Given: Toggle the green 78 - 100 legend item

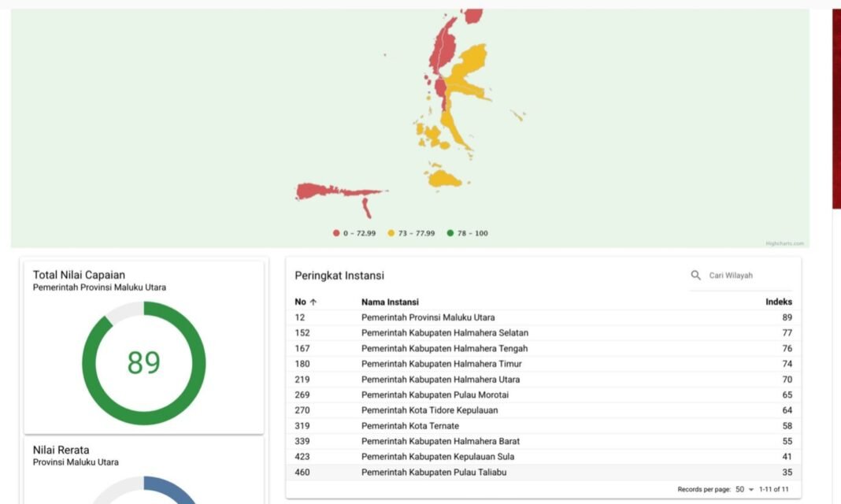Looking at the screenshot, I should pyautogui.click(x=467, y=233).
